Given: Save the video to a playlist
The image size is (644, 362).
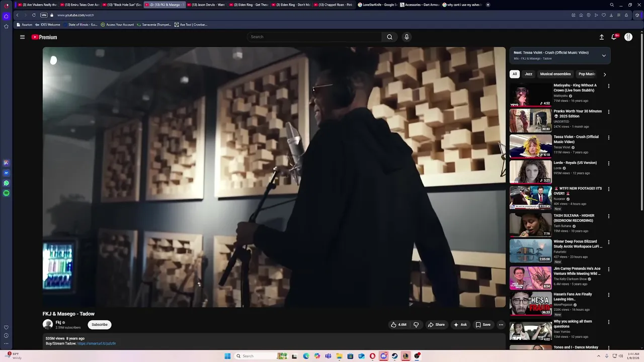Looking at the screenshot, I should tap(483, 325).
